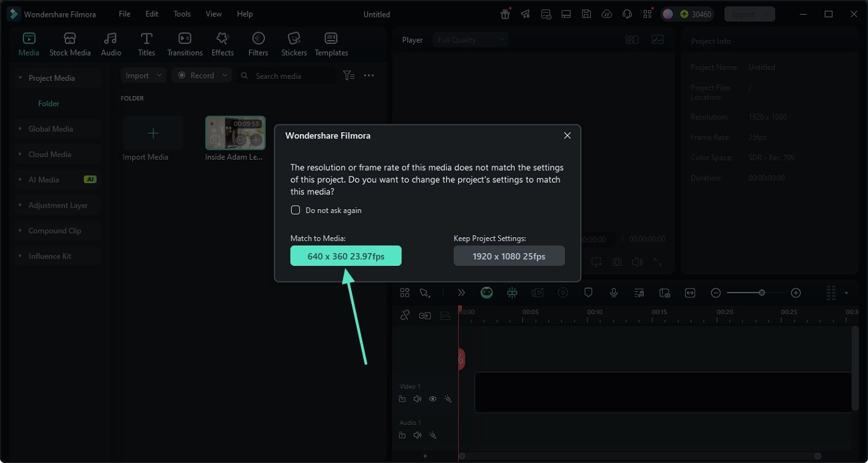Screen dimensions: 868x463
Task: Expand more timeline tools chevrons
Action: pos(461,293)
